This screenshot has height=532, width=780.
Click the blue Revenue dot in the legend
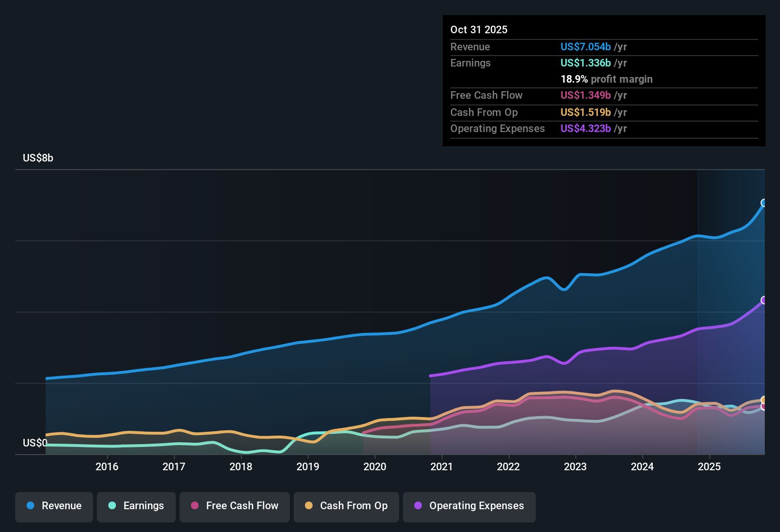(x=30, y=506)
